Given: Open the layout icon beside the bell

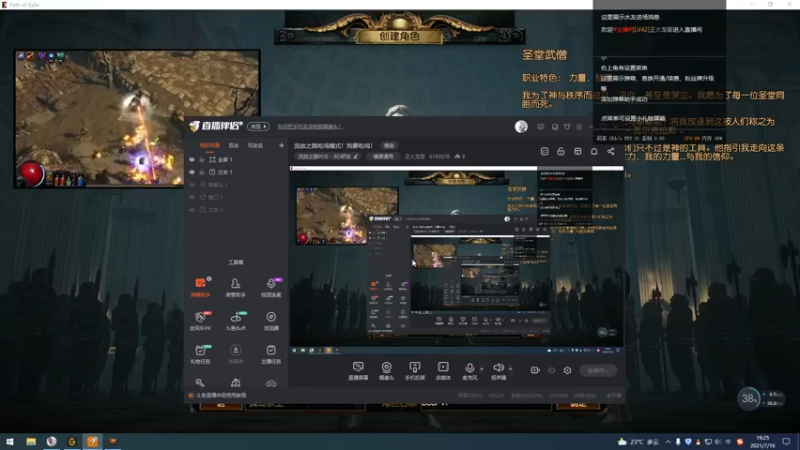Looking at the screenshot, I should (578, 152).
